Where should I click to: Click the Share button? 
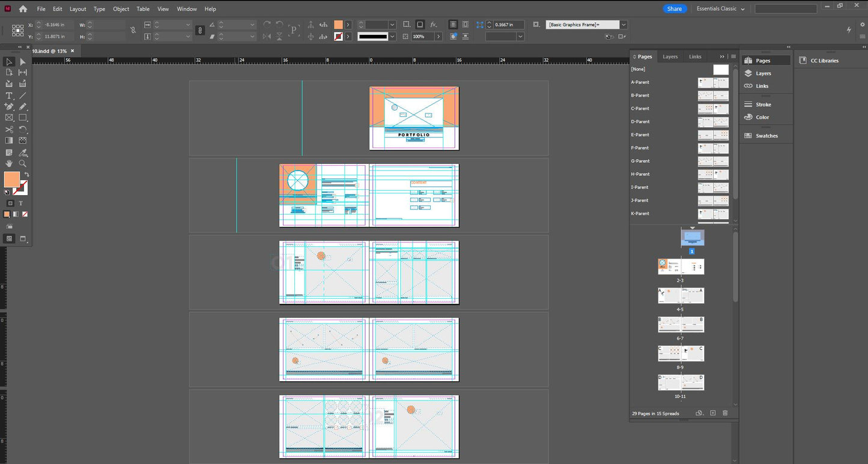675,9
